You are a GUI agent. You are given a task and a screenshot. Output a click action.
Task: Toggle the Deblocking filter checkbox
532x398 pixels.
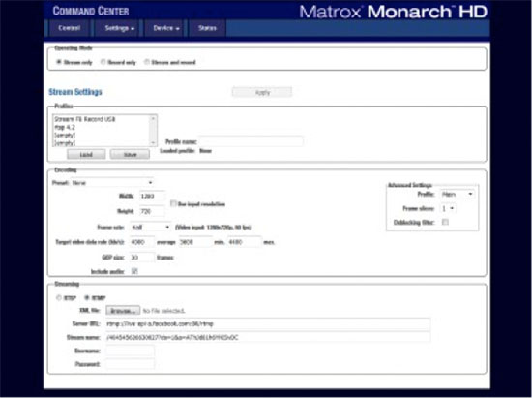445,222
